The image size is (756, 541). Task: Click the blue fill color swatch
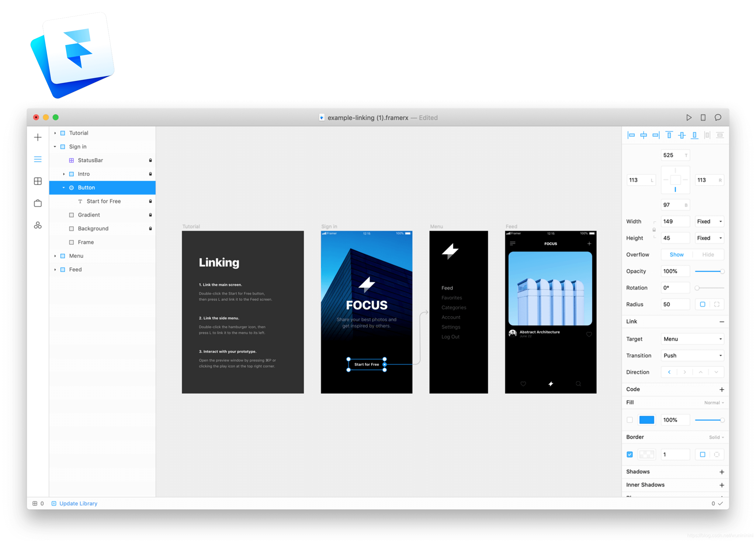tap(647, 420)
